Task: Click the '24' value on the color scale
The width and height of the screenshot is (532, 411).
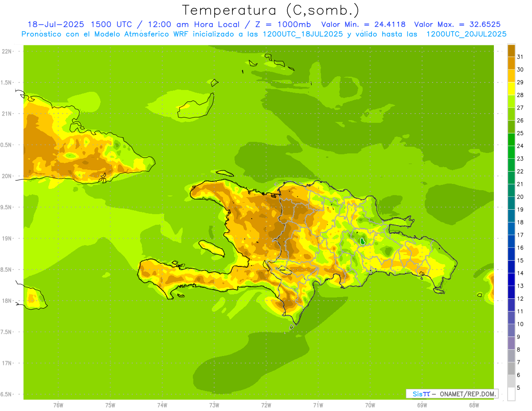Action: click(520, 145)
